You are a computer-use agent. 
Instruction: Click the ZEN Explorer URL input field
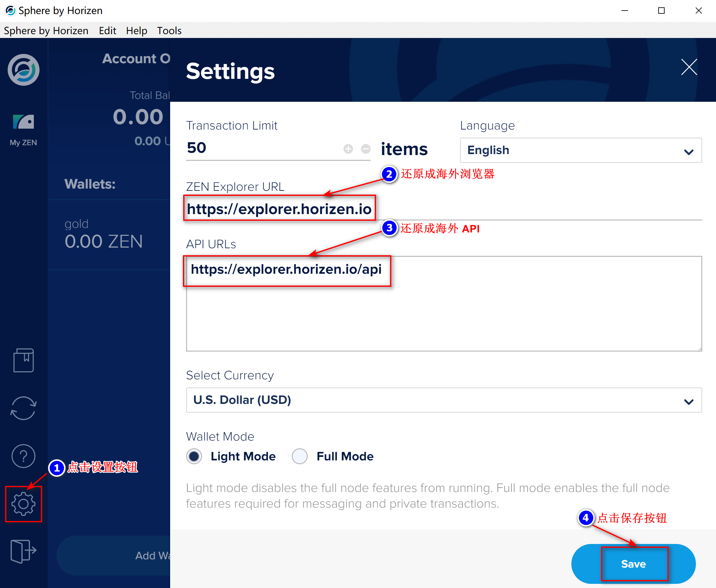pos(444,209)
